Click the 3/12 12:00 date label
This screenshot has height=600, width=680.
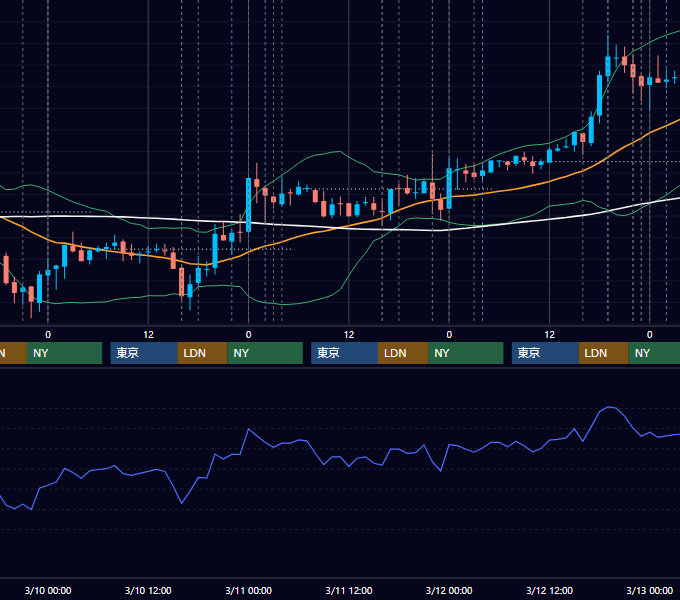pyautogui.click(x=549, y=590)
